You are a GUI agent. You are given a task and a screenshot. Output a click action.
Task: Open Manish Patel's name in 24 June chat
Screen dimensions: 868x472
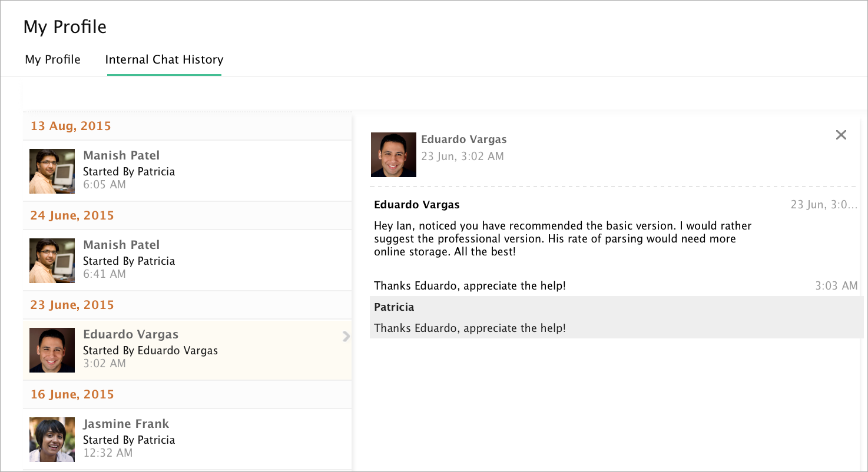click(121, 245)
